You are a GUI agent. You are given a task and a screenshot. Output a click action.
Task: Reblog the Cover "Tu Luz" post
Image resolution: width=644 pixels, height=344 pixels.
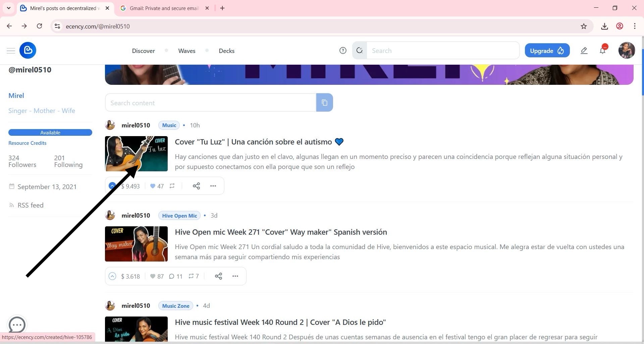pyautogui.click(x=172, y=186)
